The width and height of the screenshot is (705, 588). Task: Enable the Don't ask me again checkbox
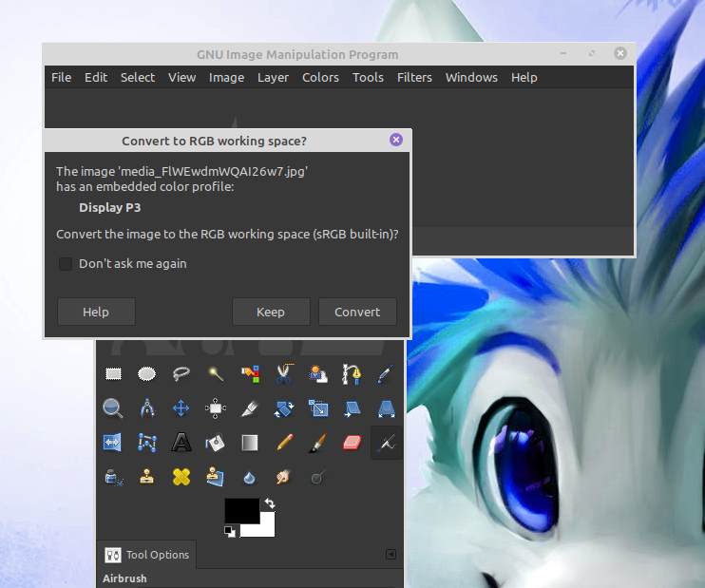66,264
